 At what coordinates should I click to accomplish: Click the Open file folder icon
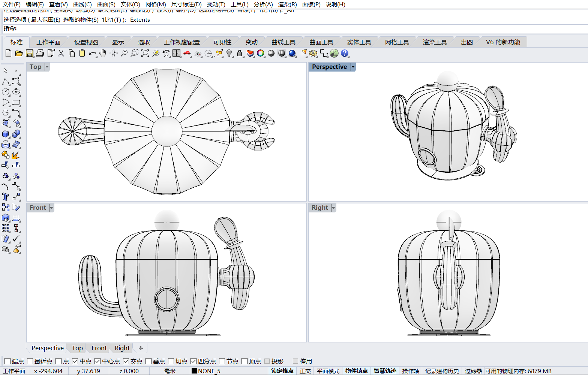click(19, 54)
